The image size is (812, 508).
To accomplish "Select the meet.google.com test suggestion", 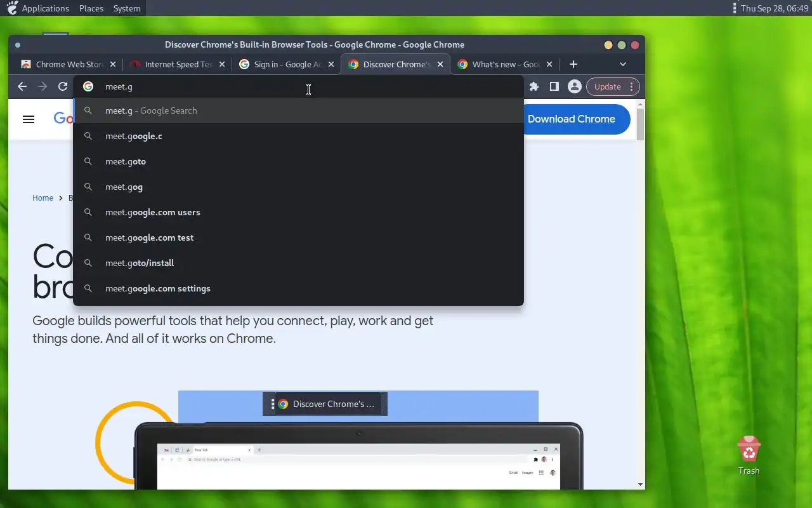I will click(298, 237).
